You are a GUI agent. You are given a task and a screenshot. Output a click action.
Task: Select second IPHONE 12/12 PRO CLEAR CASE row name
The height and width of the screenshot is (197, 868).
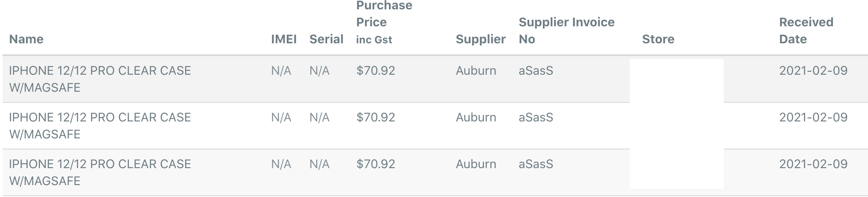[100, 126]
